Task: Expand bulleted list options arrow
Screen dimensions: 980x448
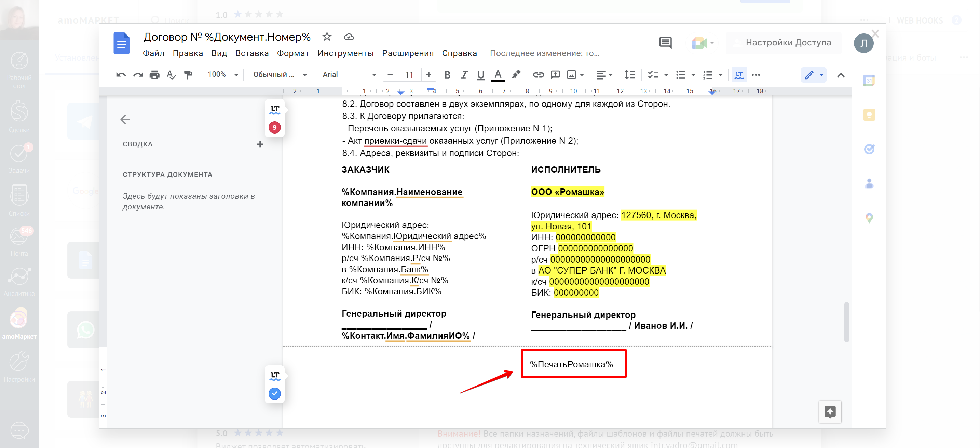Action: (x=693, y=75)
